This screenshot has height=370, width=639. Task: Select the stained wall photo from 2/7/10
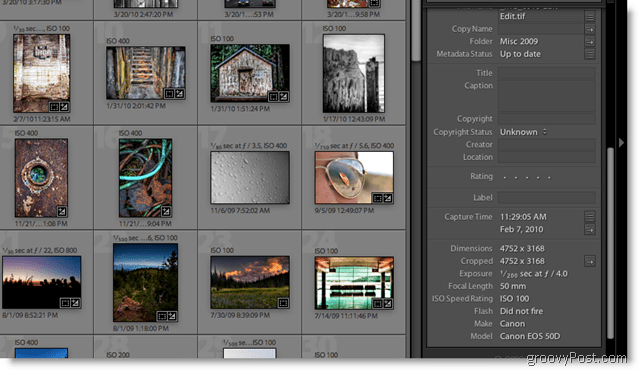42,73
